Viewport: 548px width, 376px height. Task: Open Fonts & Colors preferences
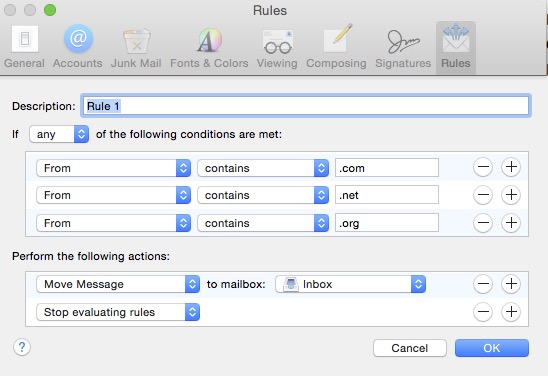[x=209, y=47]
